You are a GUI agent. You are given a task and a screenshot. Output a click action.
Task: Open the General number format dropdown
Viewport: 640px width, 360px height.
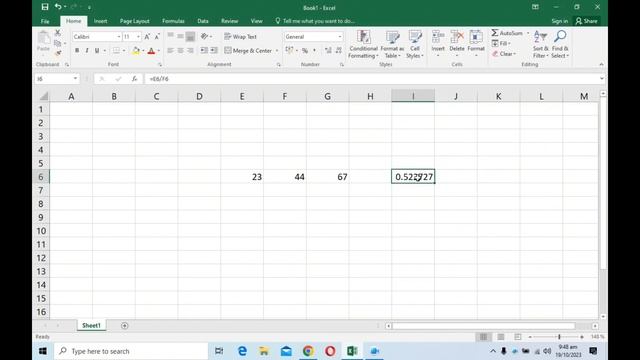pyautogui.click(x=340, y=37)
